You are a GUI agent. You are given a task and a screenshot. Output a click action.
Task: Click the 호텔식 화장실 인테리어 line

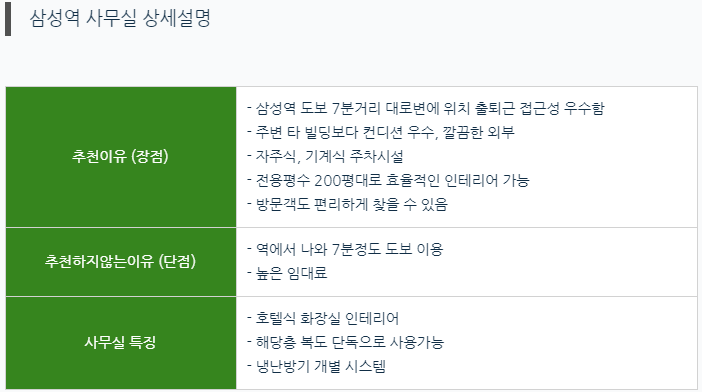pyautogui.click(x=323, y=318)
